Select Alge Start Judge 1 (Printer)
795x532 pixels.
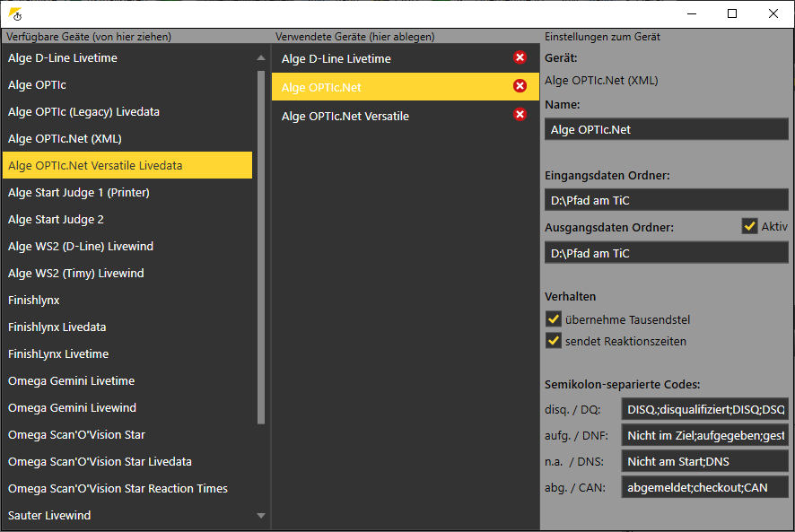[x=127, y=192]
